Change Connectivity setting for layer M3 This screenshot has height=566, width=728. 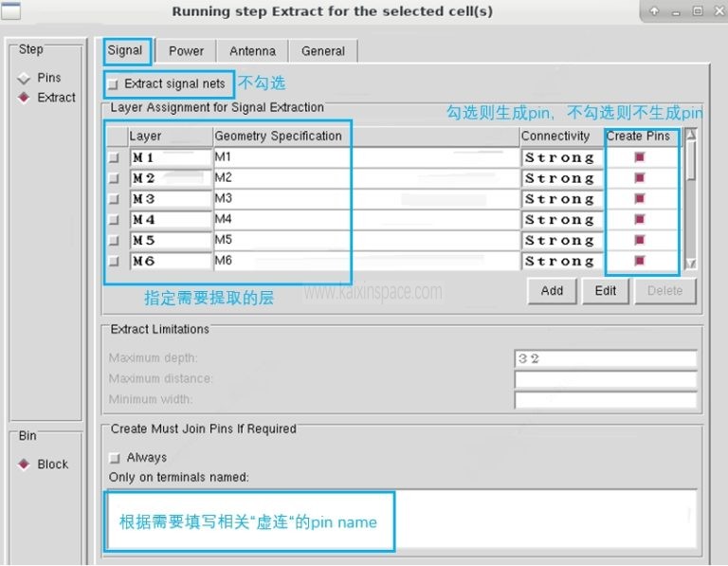click(560, 199)
